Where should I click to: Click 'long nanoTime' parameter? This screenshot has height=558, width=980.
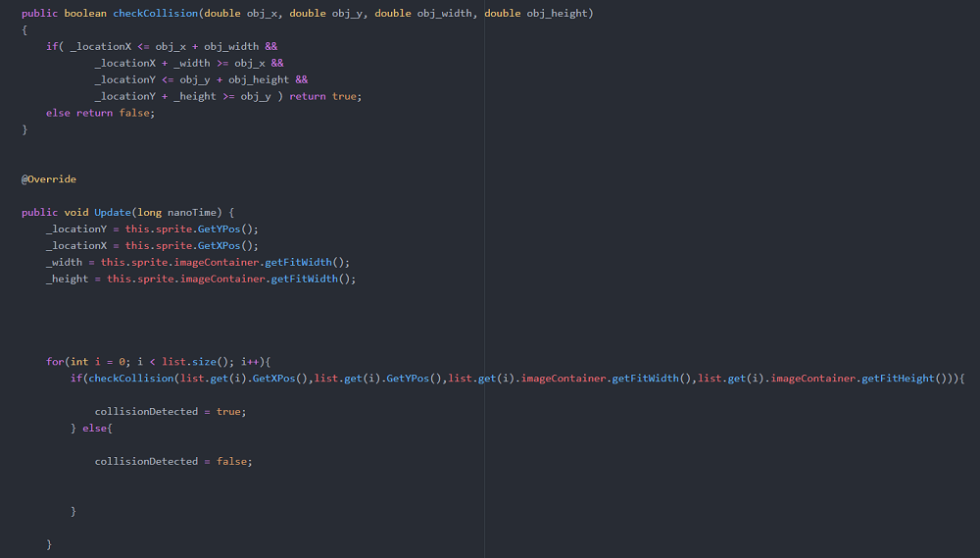pos(176,212)
